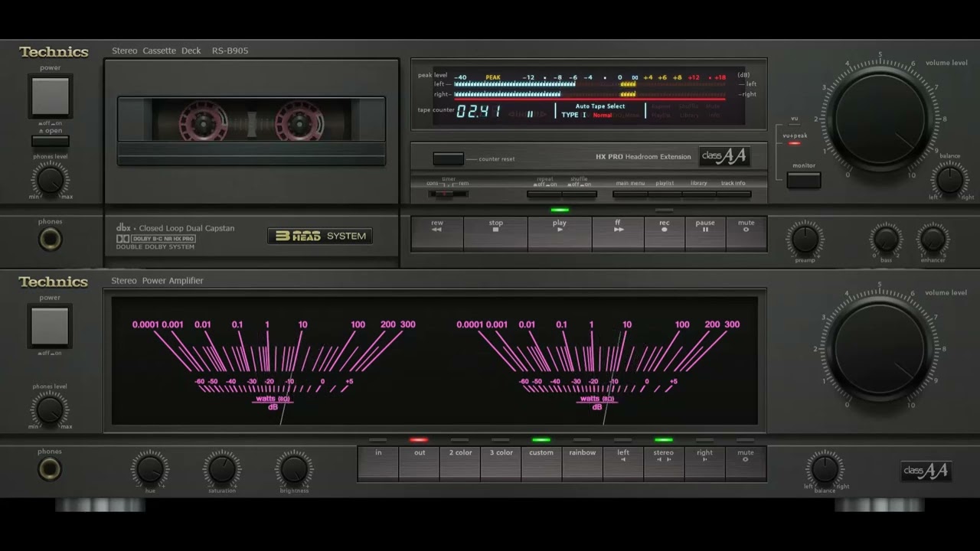Click the deck class AA badge
980x551 pixels.
[724, 157]
